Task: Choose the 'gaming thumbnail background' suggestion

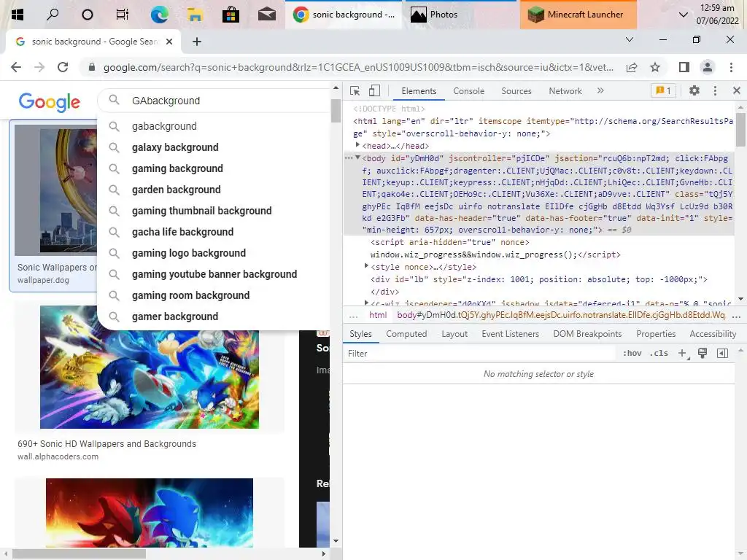Action: pos(214,211)
